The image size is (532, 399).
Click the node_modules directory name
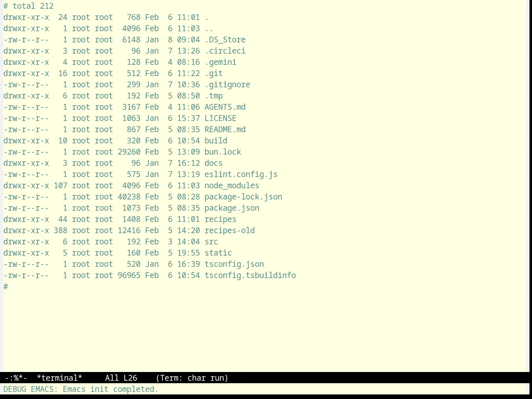232,185
